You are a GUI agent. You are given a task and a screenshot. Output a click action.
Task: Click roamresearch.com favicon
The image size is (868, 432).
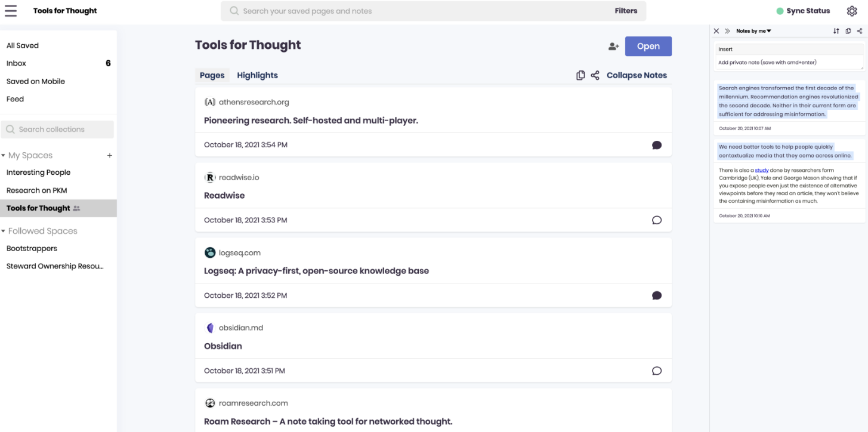click(209, 403)
